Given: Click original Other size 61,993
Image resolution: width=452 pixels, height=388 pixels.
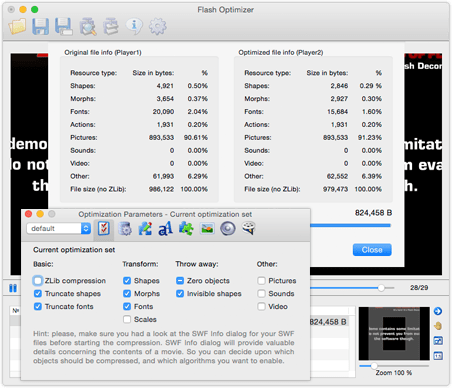Looking at the screenshot, I should 163,176.
